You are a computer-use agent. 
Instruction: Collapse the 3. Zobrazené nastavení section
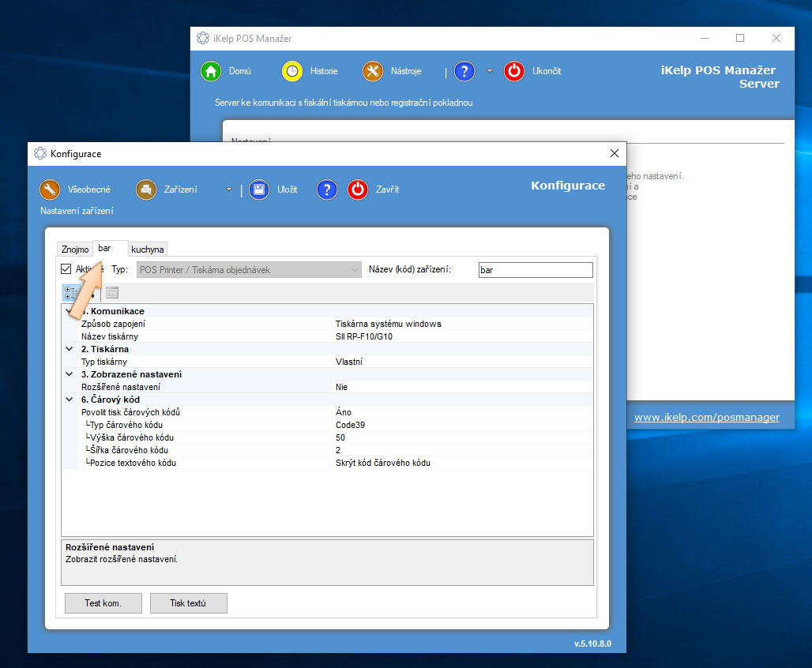[70, 374]
